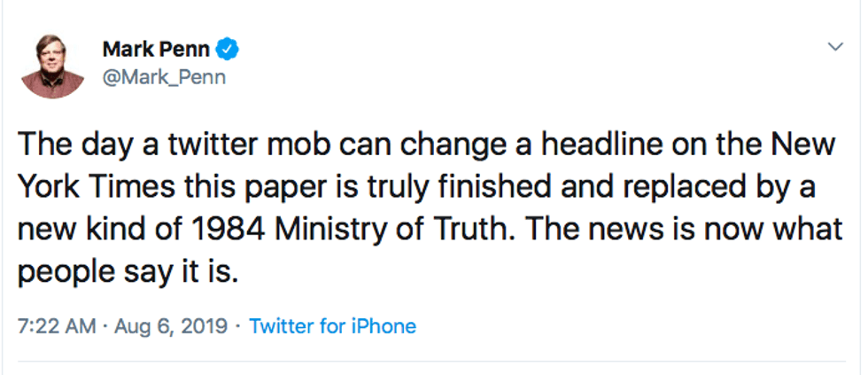
Task: Open the Twitter for iPhone source link
Action: tap(332, 325)
